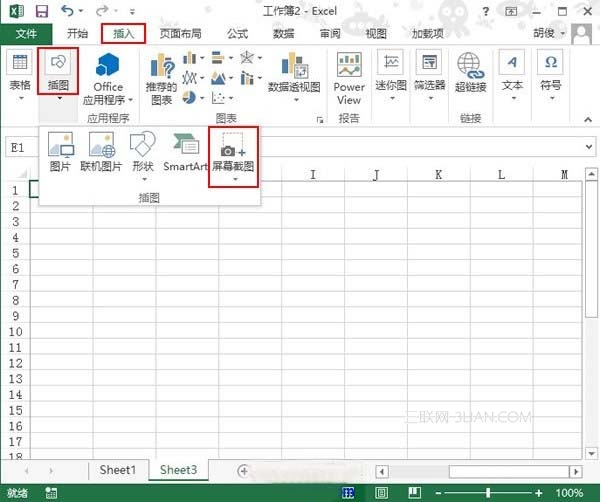Expand pie chart dropdown arrow
Screen dimensions: 601x502
pyautogui.click(x=202, y=98)
